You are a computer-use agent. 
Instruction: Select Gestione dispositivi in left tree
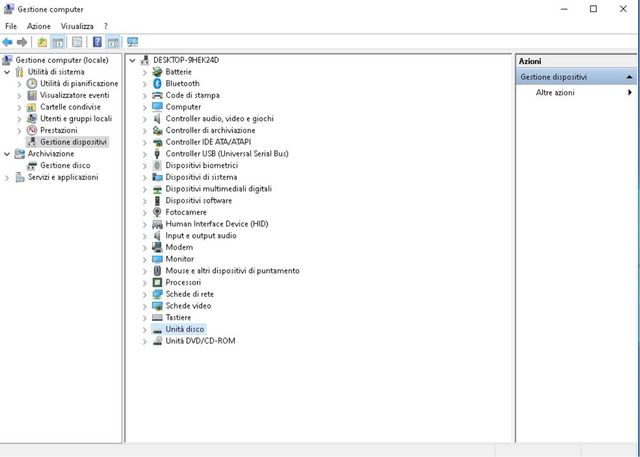click(73, 142)
